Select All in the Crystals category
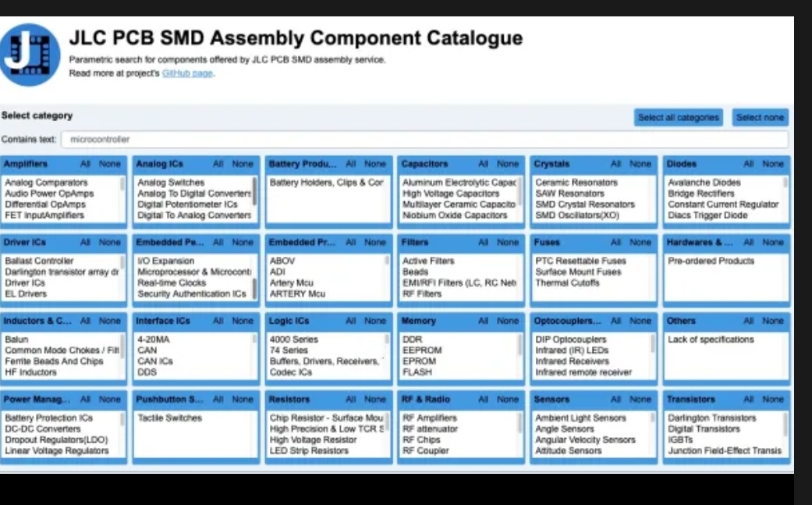Screen dimensions: 812x505 [x=615, y=164]
